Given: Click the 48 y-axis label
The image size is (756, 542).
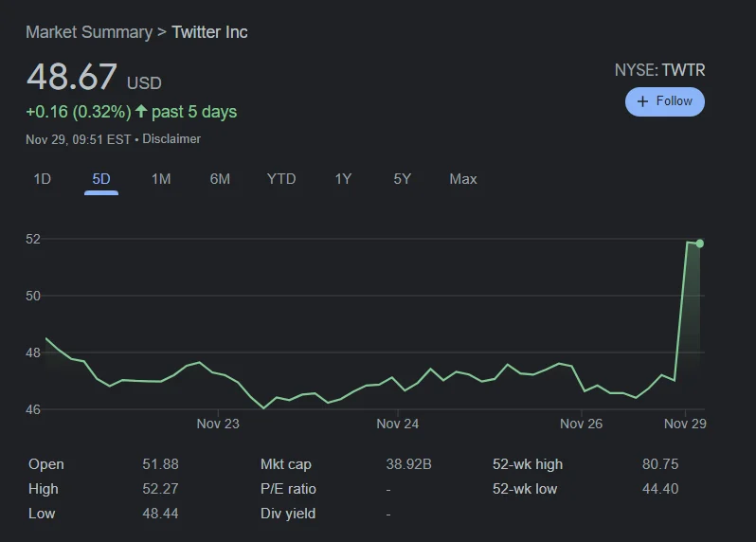Looking at the screenshot, I should [33, 353].
